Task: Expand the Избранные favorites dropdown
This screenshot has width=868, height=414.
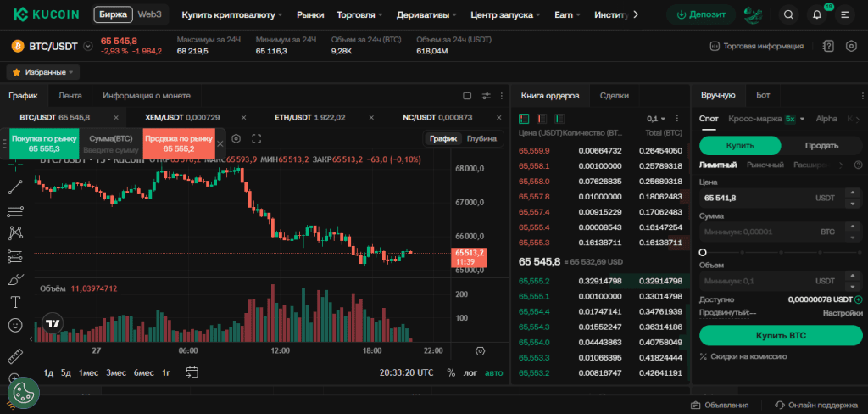Action: click(x=43, y=72)
